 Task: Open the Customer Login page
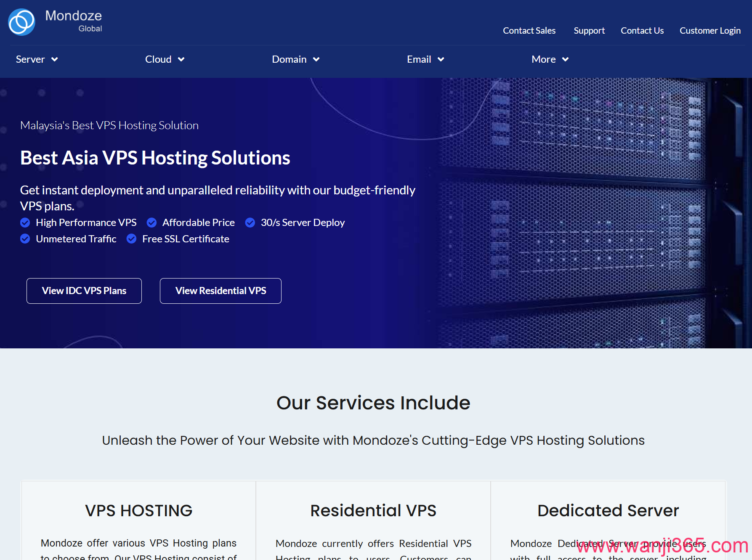(x=709, y=31)
